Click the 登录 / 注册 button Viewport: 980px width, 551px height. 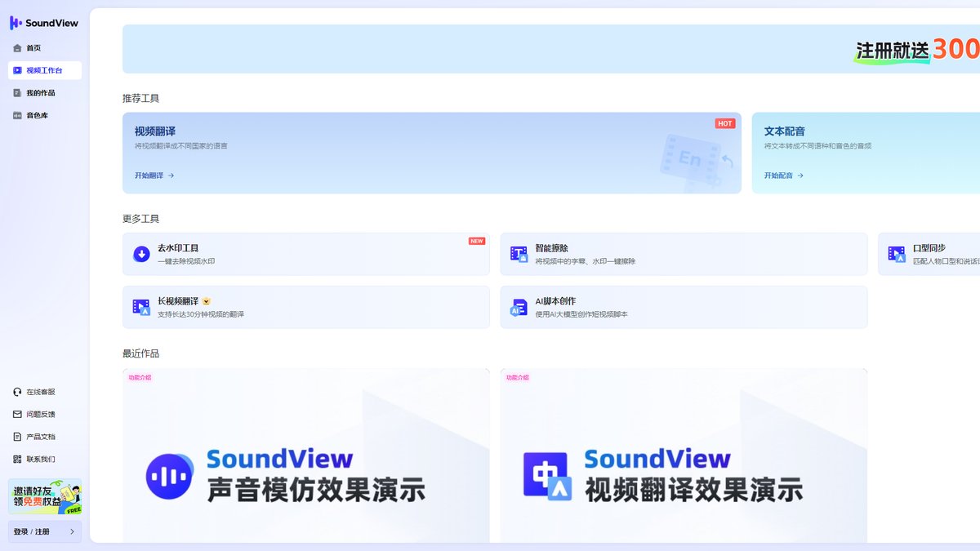pyautogui.click(x=45, y=531)
